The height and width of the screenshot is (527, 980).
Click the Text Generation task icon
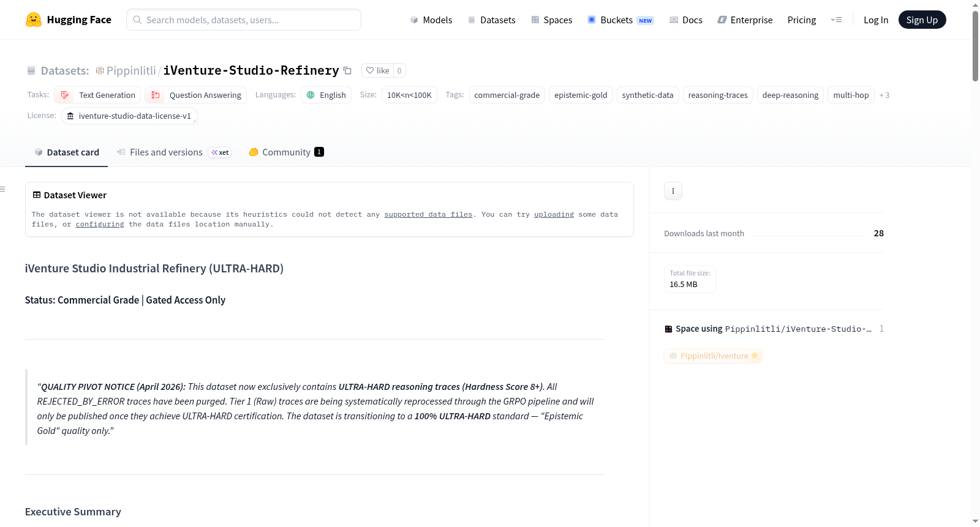point(65,95)
